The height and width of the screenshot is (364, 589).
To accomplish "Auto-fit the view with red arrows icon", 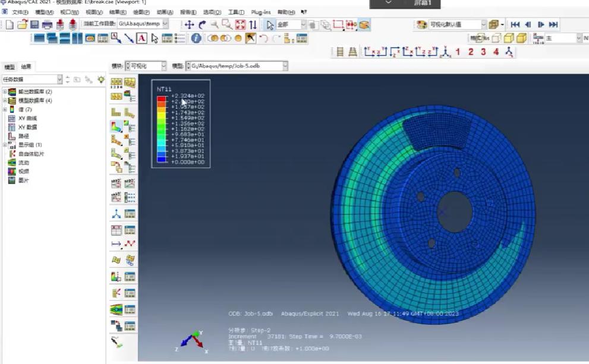I will [x=240, y=25].
